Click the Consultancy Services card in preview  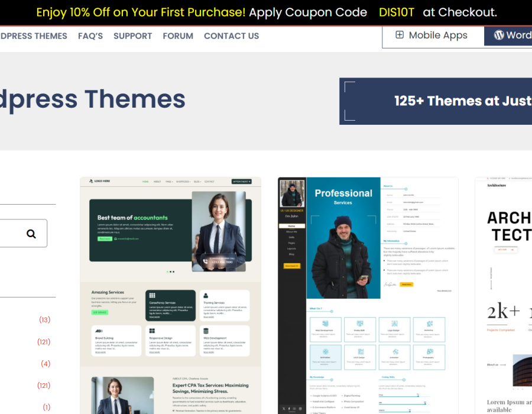tap(171, 305)
